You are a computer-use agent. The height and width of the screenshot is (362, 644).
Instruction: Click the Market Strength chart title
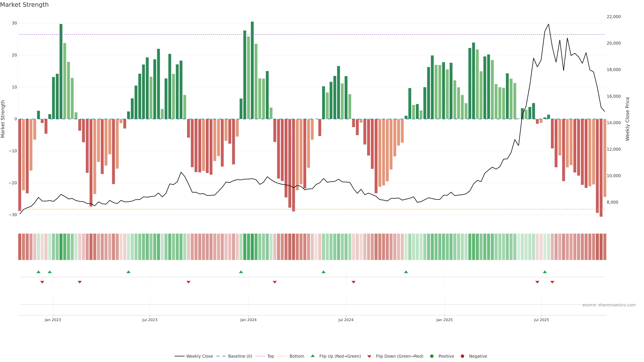[24, 5]
